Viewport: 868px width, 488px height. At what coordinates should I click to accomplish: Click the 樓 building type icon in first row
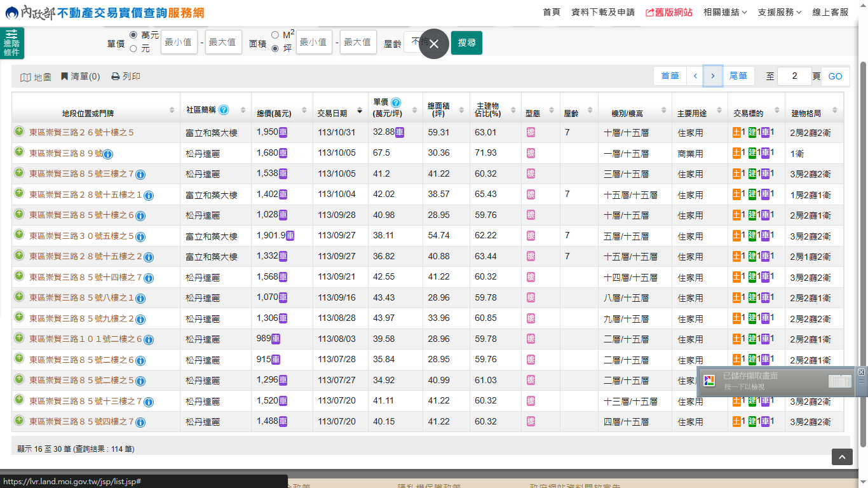pyautogui.click(x=531, y=132)
